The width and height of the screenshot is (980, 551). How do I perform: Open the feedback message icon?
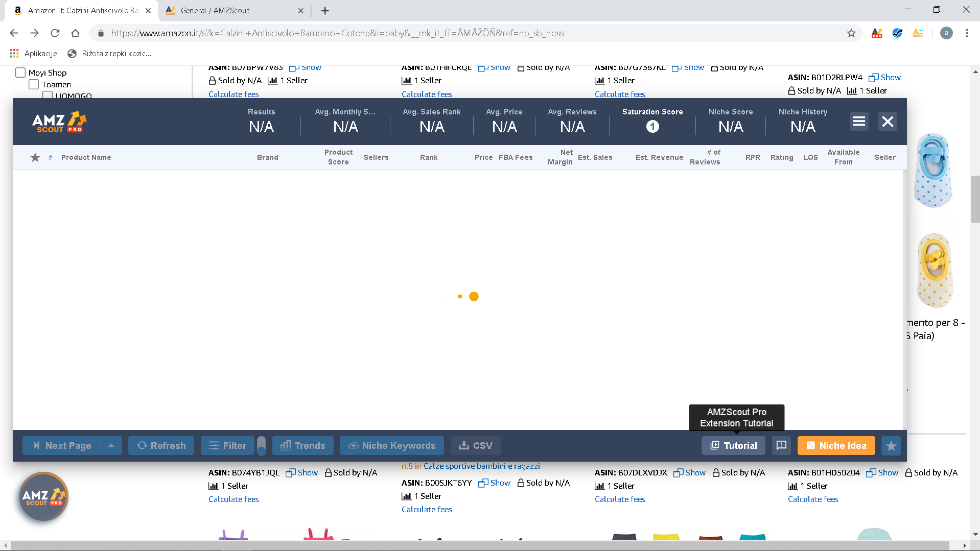pyautogui.click(x=781, y=446)
